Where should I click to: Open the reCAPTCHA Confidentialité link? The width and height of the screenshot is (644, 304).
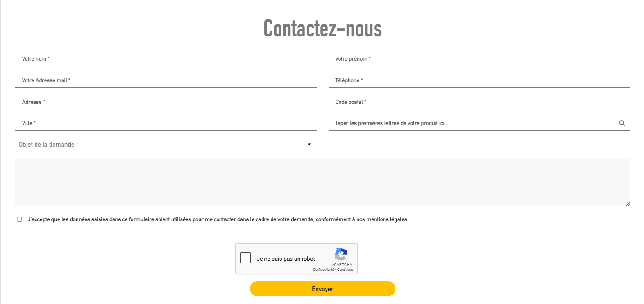(x=323, y=270)
